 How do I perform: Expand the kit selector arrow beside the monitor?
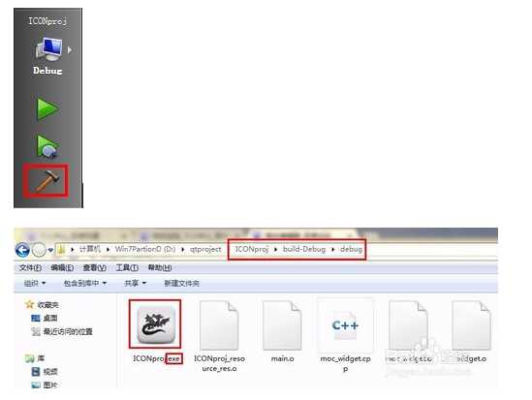point(70,50)
